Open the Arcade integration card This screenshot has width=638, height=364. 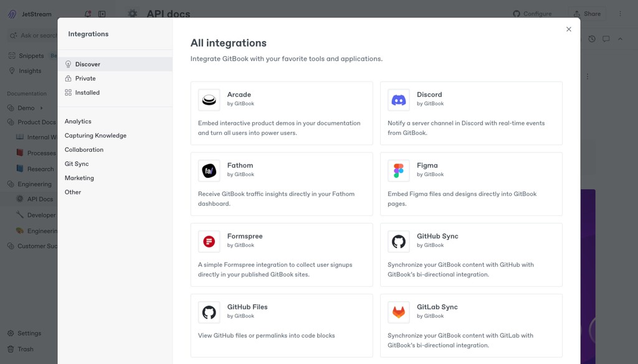281,113
